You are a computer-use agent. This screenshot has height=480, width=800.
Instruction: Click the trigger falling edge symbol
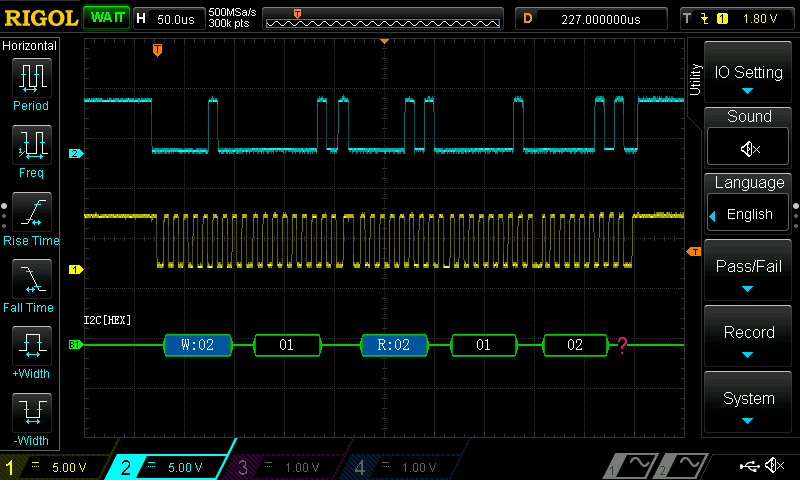705,19
